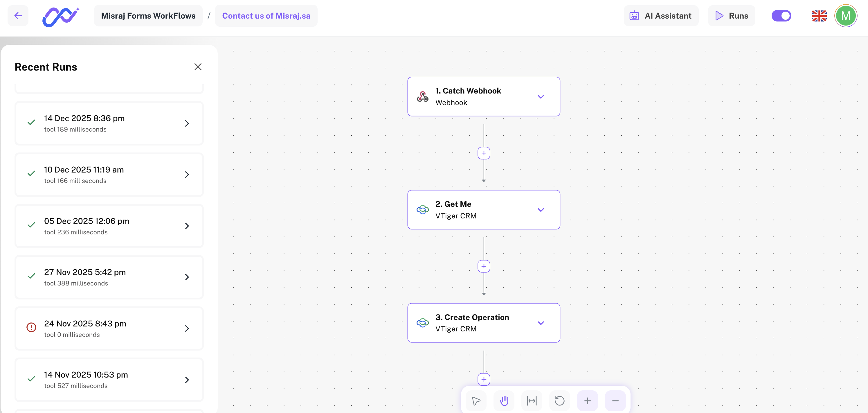The height and width of the screenshot is (413, 868).
Task: Open the user profile avatar M
Action: pos(845,15)
